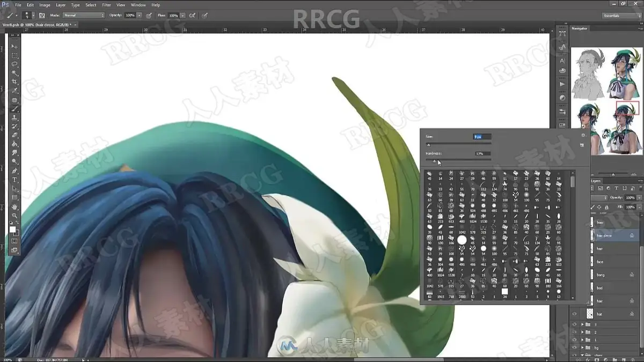This screenshot has height=362, width=644.
Task: Toggle Quick Mask mode
Action: tap(14, 241)
